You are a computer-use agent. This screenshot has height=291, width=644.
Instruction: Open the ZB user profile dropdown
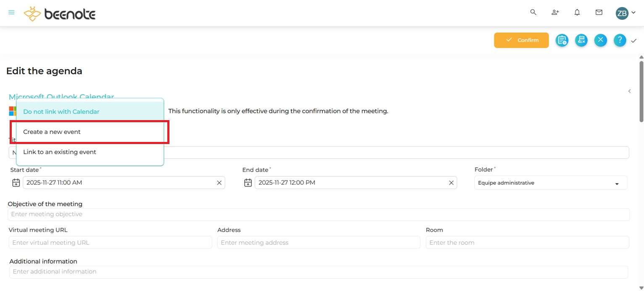tap(625, 13)
